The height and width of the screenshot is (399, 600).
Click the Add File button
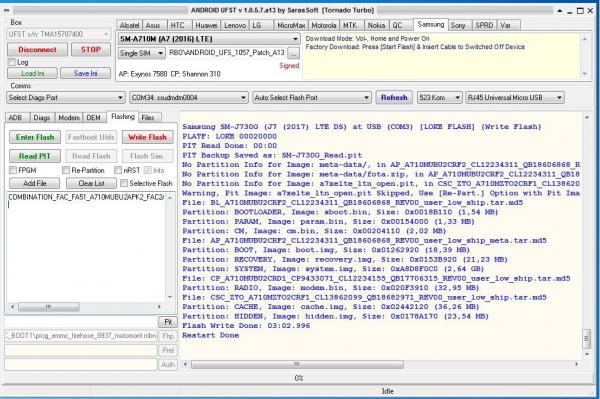tap(35, 184)
